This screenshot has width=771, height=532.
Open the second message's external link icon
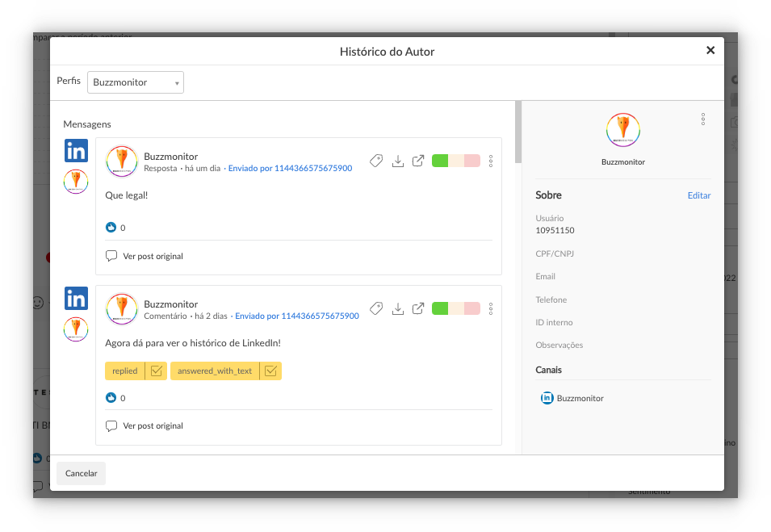[418, 308]
